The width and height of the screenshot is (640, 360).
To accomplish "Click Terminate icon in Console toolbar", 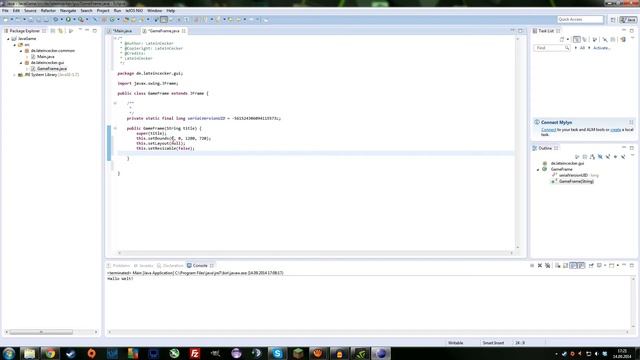I will pos(532,266).
